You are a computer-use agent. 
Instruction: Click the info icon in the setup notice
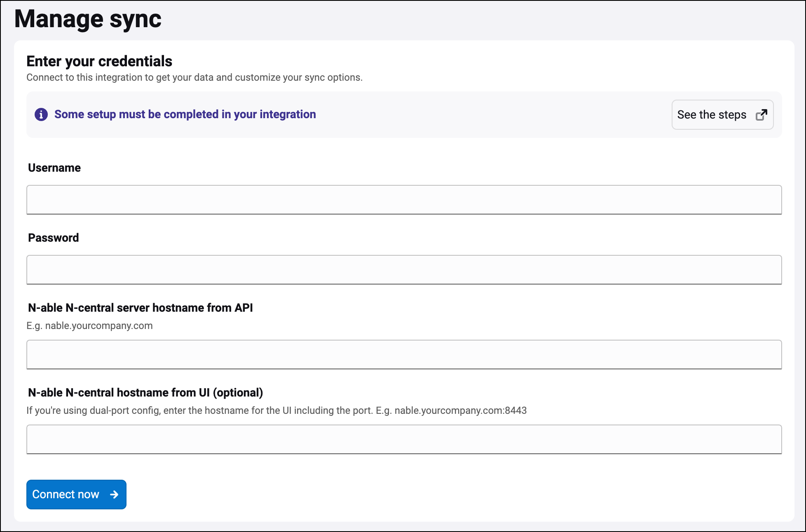coord(41,114)
